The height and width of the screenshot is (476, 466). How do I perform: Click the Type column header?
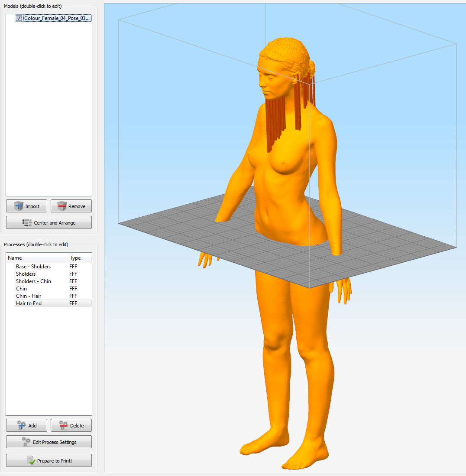point(80,258)
